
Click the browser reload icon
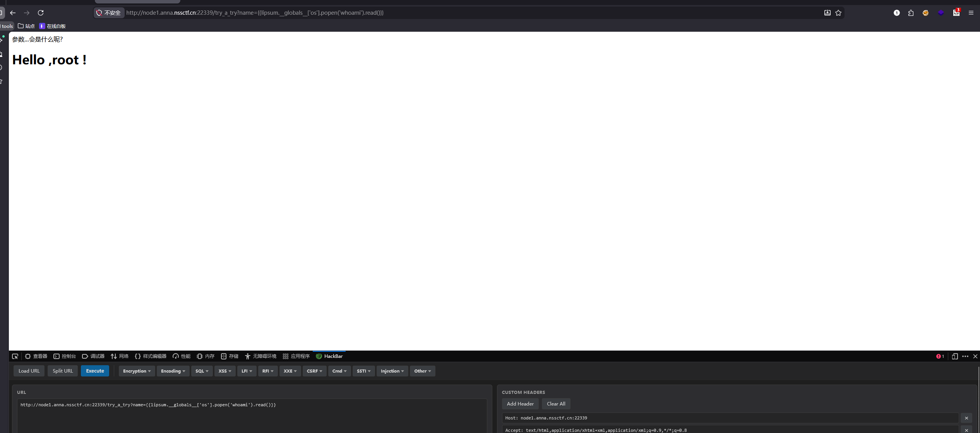41,13
